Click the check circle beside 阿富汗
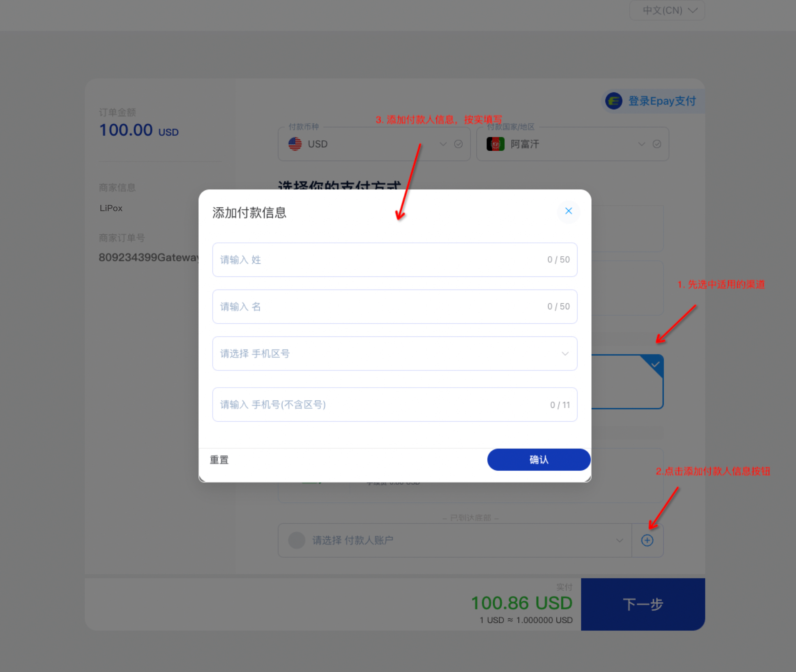The height and width of the screenshot is (672, 796). point(657,144)
